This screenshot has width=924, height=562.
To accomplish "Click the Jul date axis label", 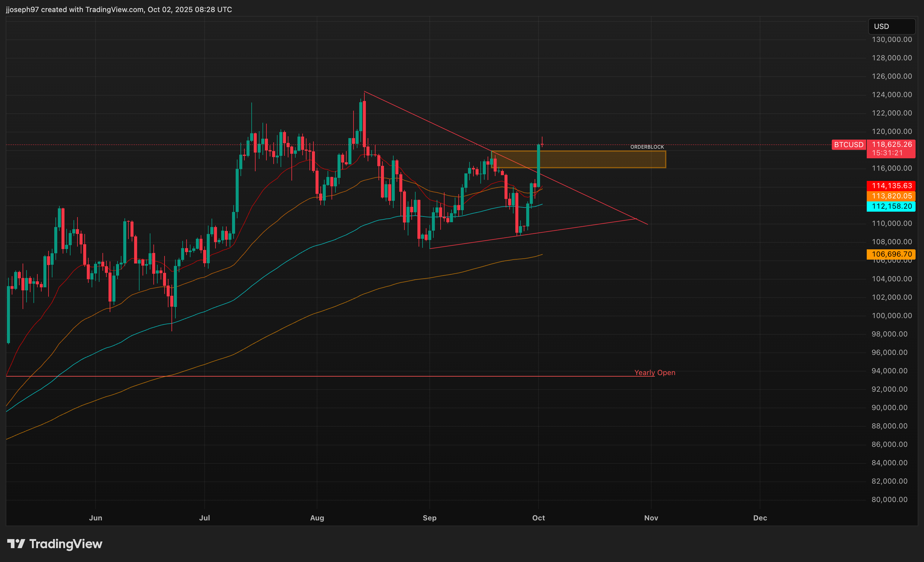I will click(204, 518).
